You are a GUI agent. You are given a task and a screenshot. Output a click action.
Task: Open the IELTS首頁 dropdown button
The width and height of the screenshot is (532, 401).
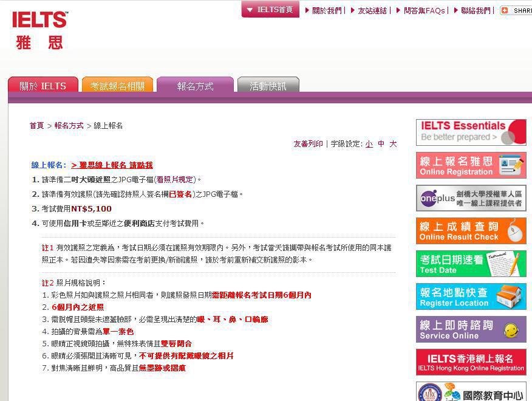coord(270,10)
